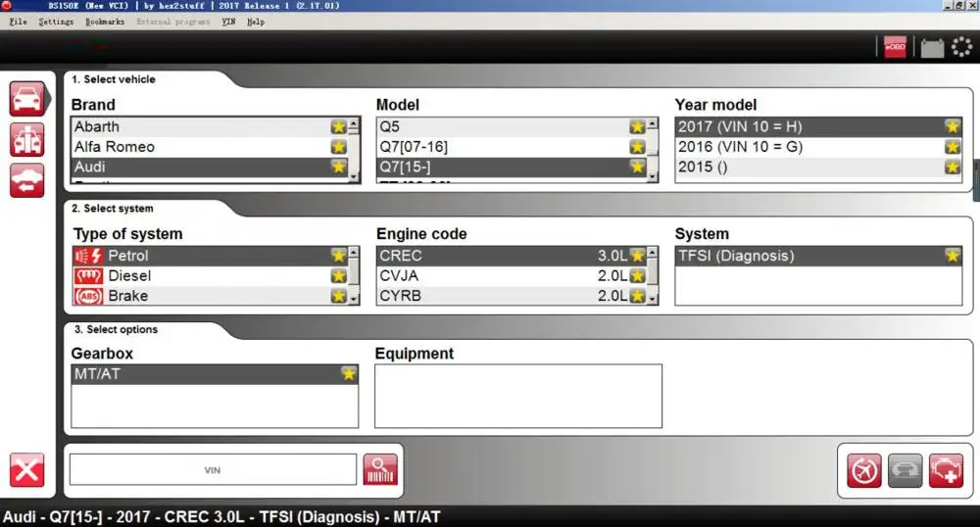Click the VIN input field
Viewport: 980px width, 527px height.
click(213, 469)
